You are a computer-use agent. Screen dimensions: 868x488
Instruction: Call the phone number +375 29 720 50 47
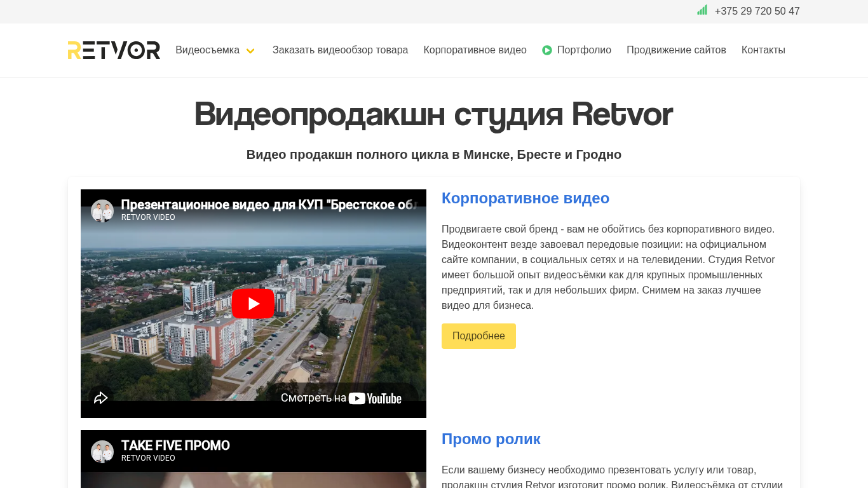(x=757, y=11)
